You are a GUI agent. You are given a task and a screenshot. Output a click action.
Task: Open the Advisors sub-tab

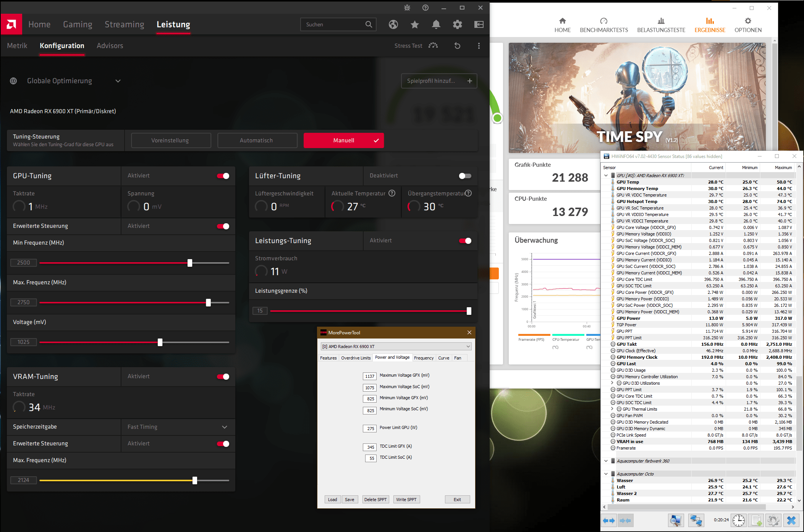tap(110, 46)
